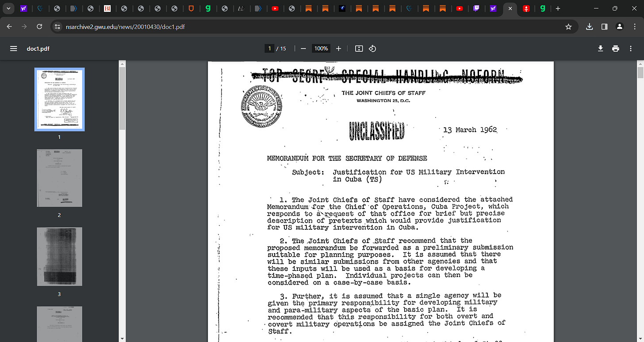Click the doc1.pdf title in the PDF toolbar
The width and height of the screenshot is (644, 342).
(38, 49)
